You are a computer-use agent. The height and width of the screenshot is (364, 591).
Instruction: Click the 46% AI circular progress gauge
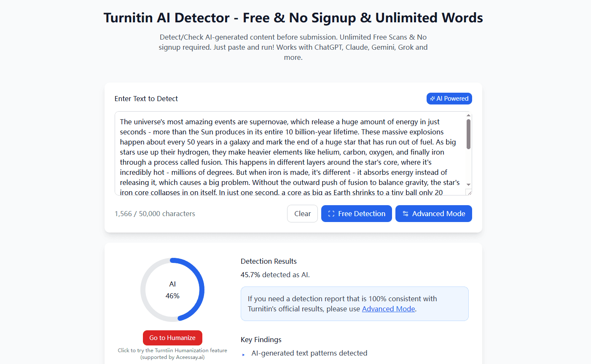coord(172,290)
